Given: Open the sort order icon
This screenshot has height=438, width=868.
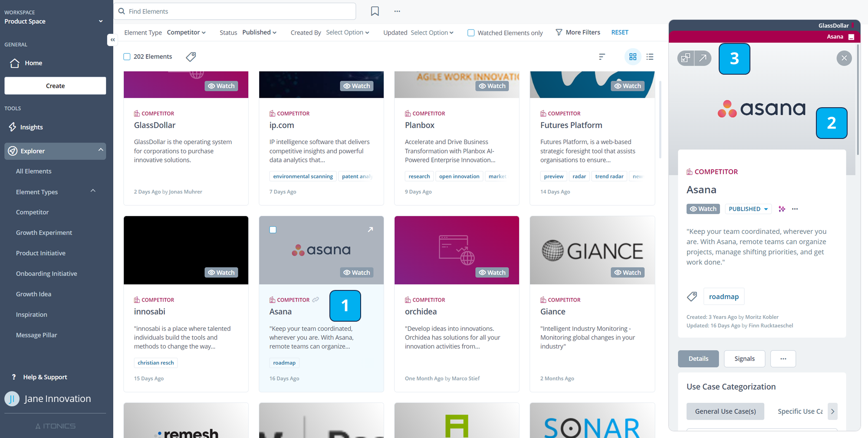Looking at the screenshot, I should [602, 57].
